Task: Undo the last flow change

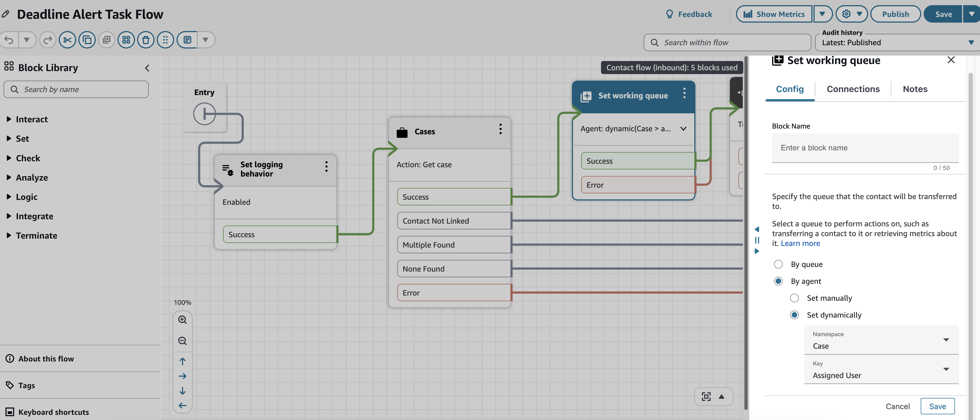Action: (x=9, y=39)
